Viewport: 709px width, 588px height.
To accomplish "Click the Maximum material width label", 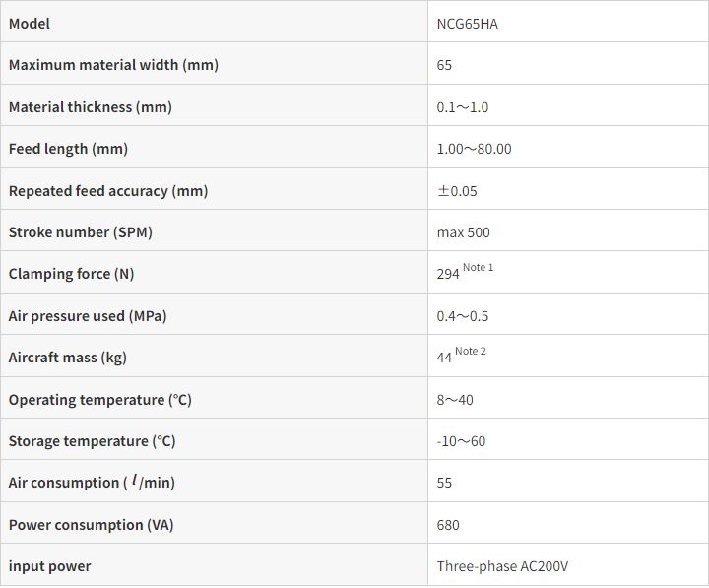I will point(113,65).
